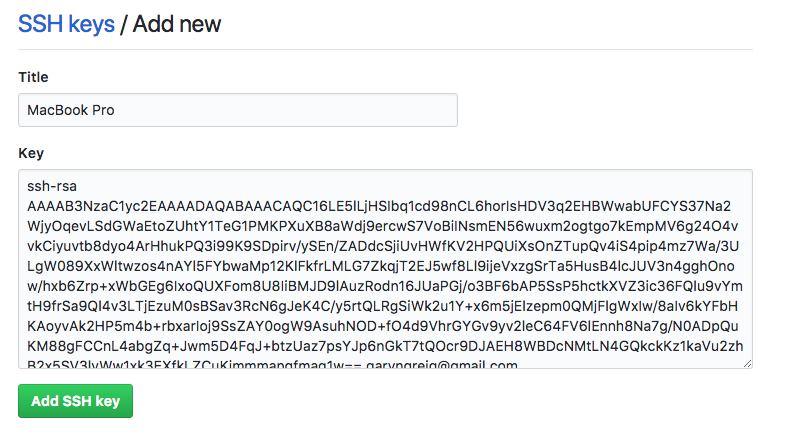The image size is (798, 436).
Task: Click the Key field label
Action: 30,153
